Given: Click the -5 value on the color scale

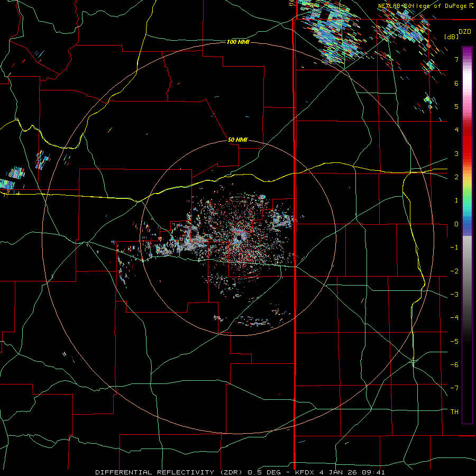Looking at the screenshot, I should pos(454,342).
